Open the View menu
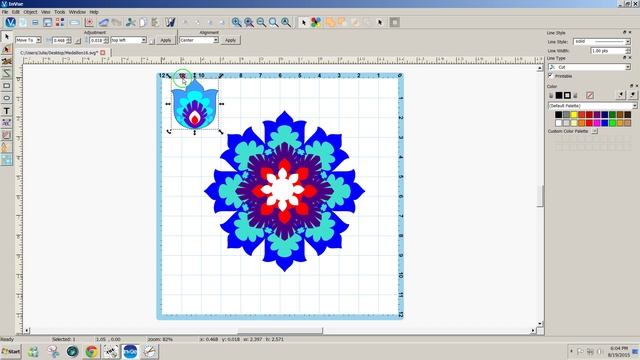This screenshot has height=360, width=640. click(x=46, y=12)
